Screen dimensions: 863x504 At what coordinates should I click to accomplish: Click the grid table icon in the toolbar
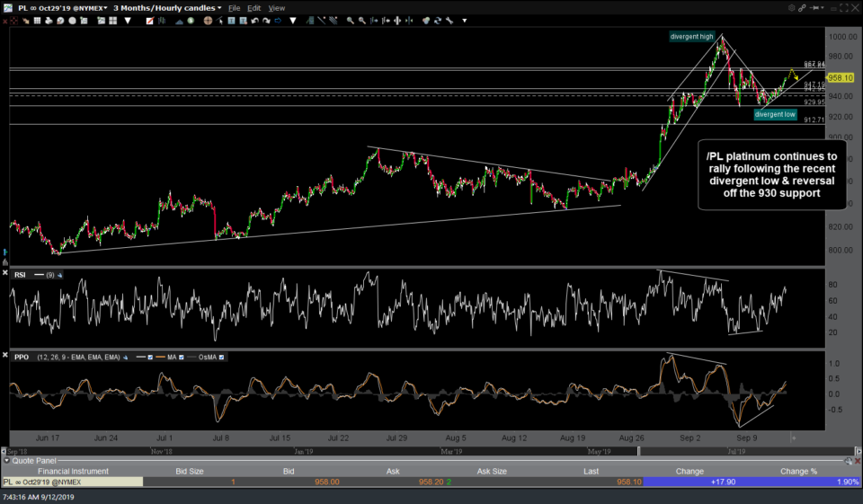tap(37, 21)
